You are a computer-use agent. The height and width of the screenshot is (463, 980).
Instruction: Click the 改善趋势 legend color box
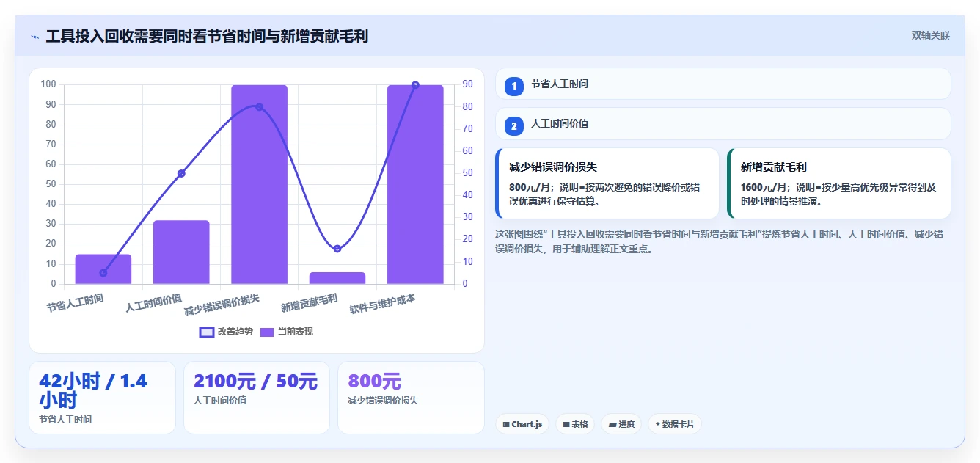pos(207,332)
